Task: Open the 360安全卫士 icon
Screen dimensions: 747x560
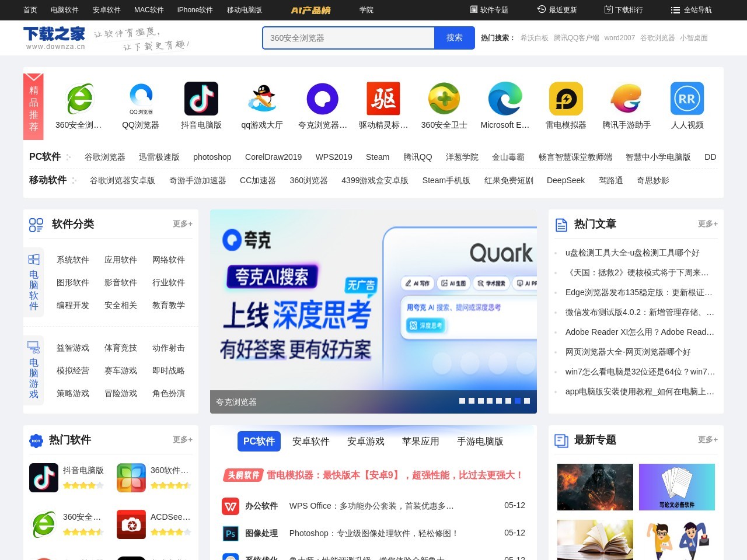Action: click(444, 99)
